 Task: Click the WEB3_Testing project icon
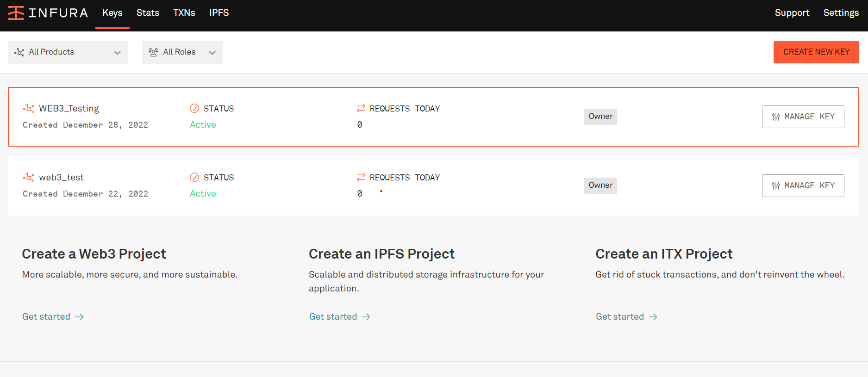click(29, 108)
